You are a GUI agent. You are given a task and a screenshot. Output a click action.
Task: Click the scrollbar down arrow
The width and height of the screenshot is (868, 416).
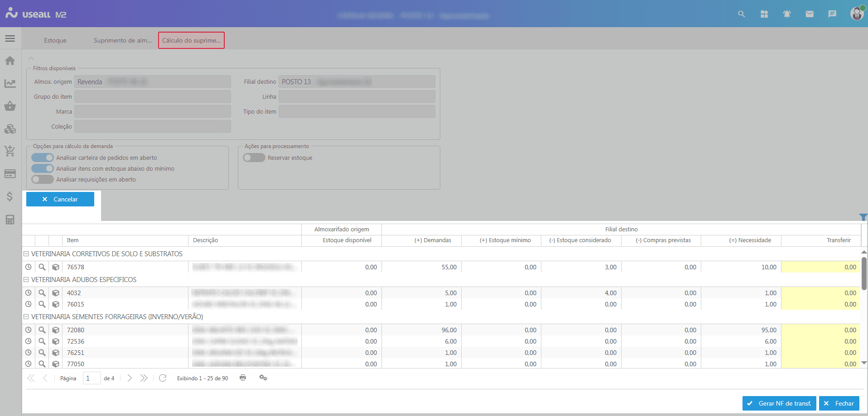[864, 363]
